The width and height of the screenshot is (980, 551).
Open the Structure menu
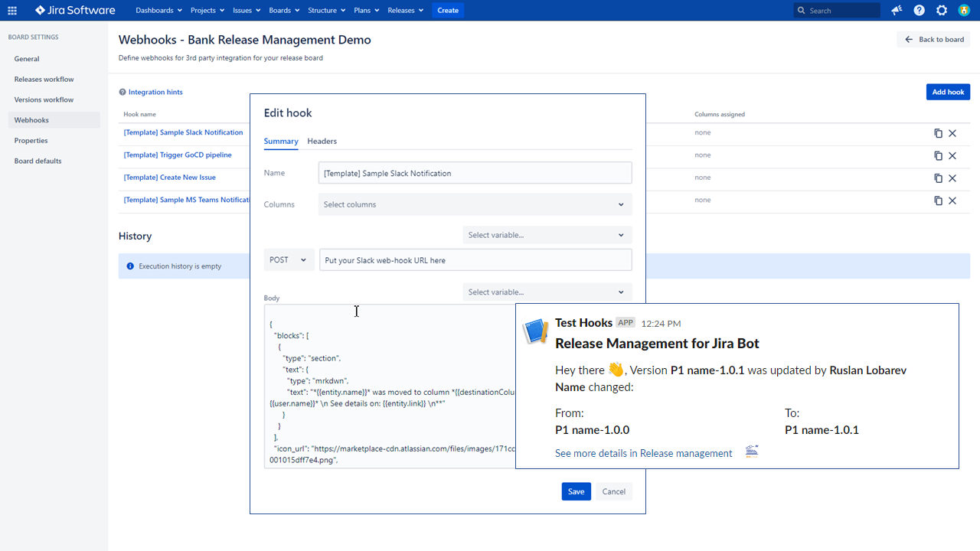326,11
